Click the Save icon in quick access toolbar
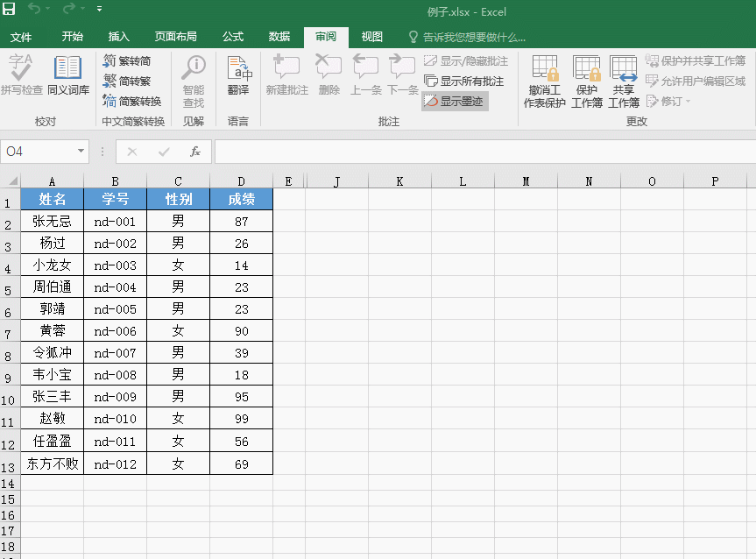756x559 pixels. coord(9,8)
